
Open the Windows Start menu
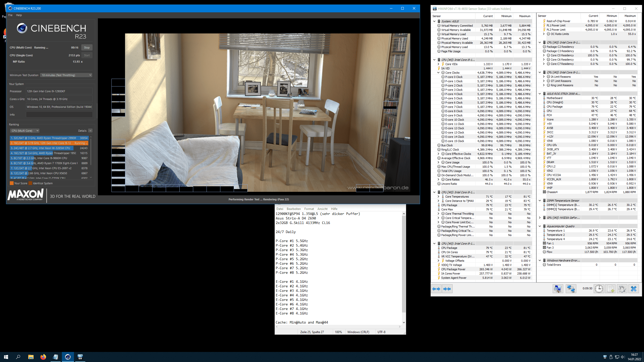[x=6, y=357]
